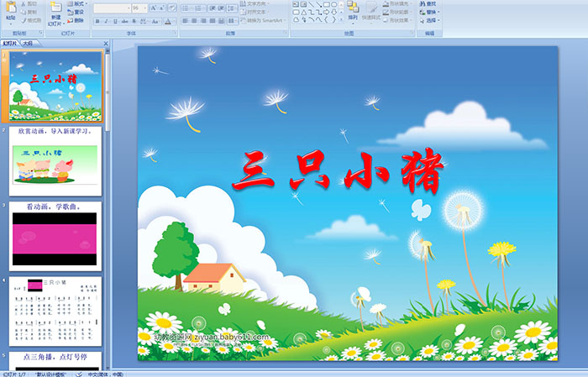Click the Find (查找) icon
This screenshot has width=588, height=377.
pos(430,3)
